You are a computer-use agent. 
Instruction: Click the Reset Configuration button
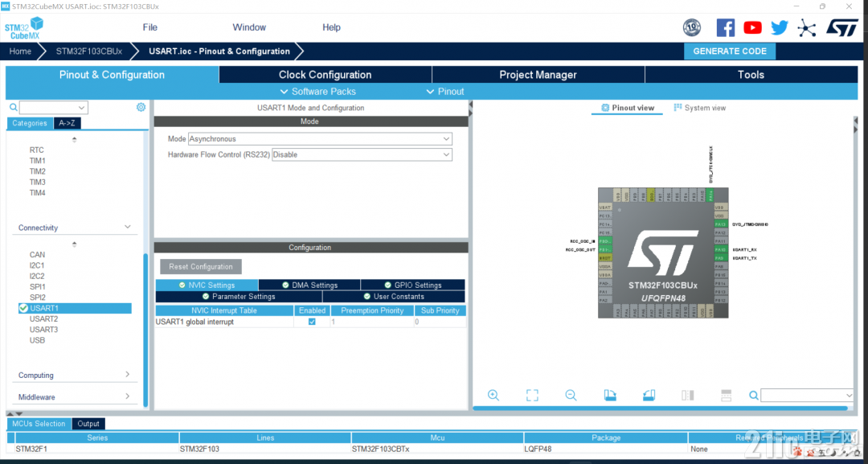point(201,266)
